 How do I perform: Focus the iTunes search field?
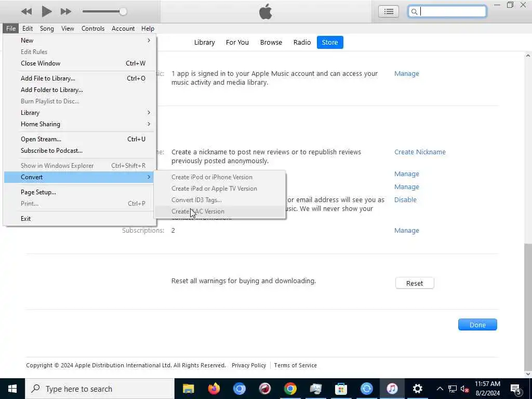[447, 11]
